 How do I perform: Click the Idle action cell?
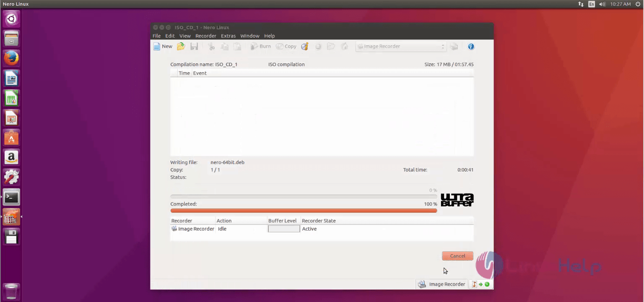tap(222, 229)
